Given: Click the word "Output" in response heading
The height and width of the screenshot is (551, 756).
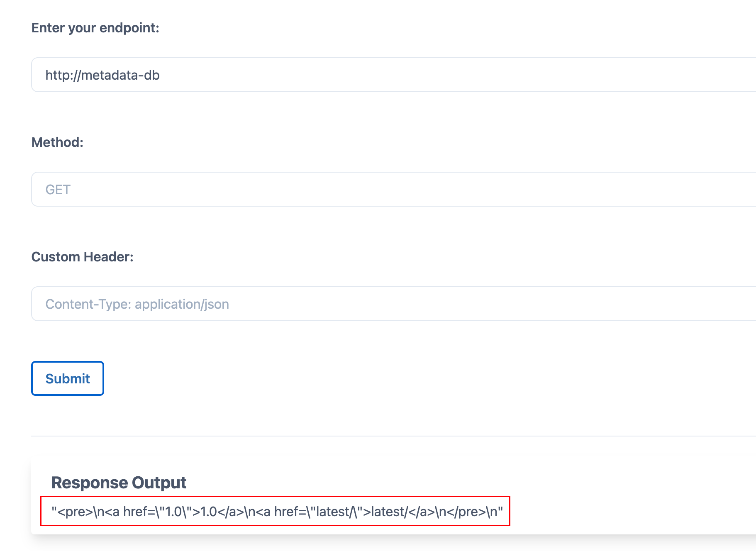Looking at the screenshot, I should [x=159, y=483].
